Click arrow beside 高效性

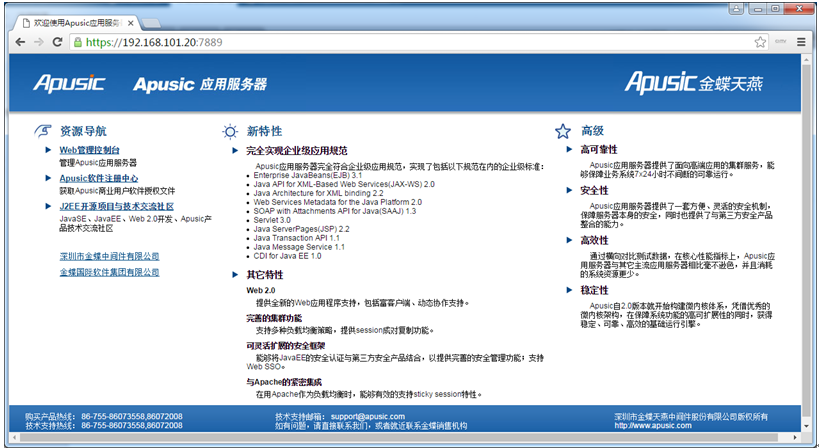pyautogui.click(x=569, y=241)
